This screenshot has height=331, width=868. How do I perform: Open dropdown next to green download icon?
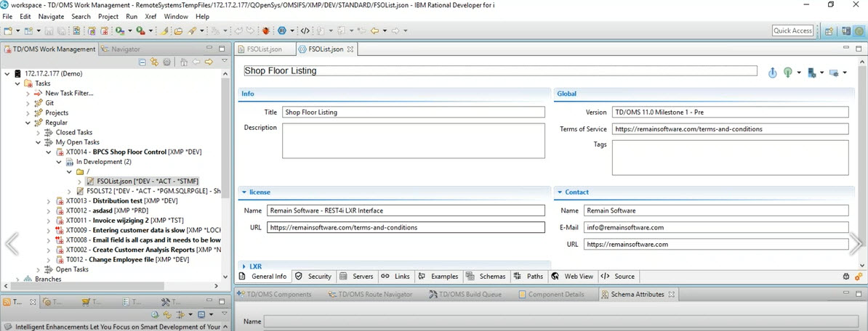coord(800,73)
